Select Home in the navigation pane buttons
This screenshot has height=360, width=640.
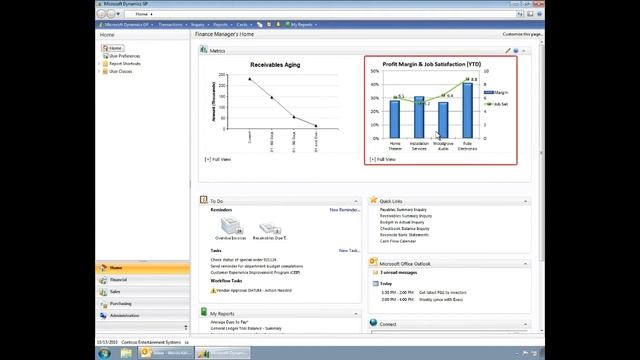[x=143, y=268]
